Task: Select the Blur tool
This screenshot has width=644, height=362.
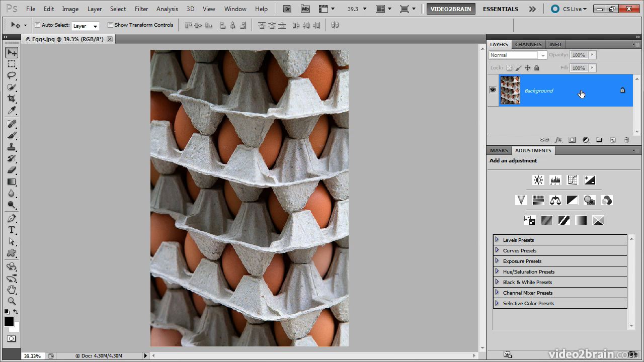Action: point(12,193)
